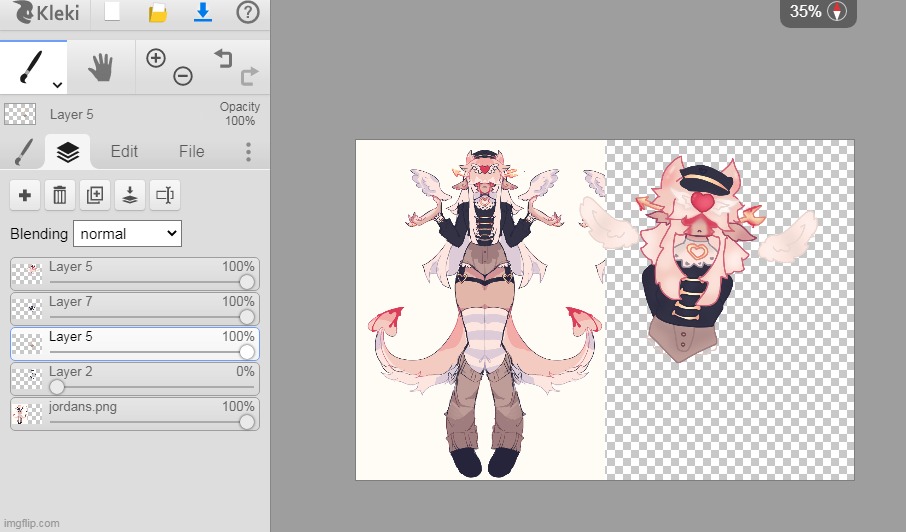Click the redo arrow
Screen dimensions: 906x532
tap(249, 75)
